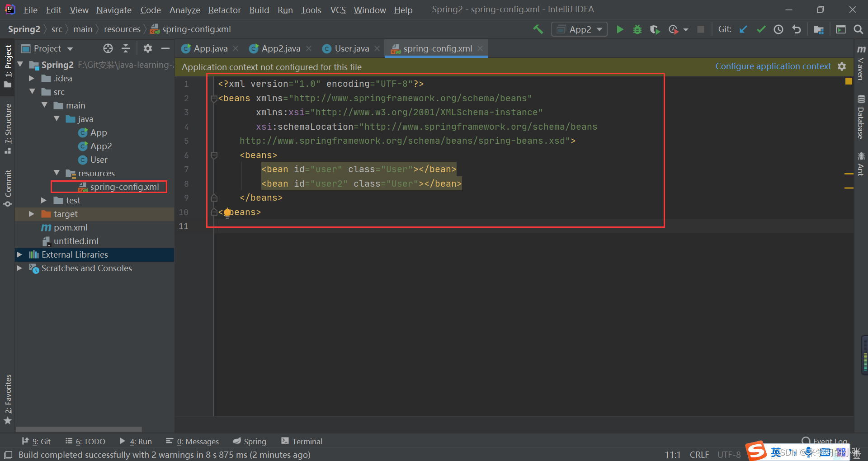Screen dimensions: 868x461
Task: Open the Structure side tool window
Action: pyautogui.click(x=8, y=129)
